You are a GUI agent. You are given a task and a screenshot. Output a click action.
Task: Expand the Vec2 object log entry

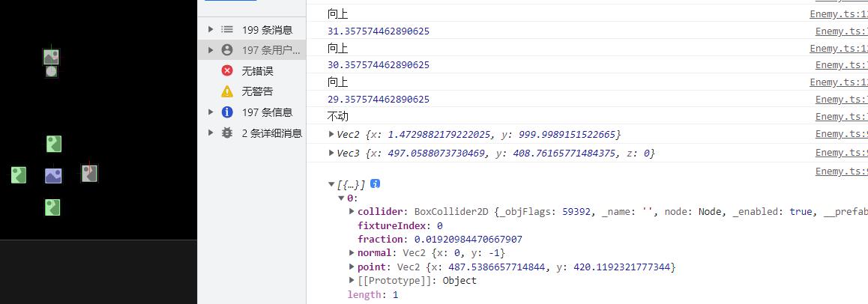pyautogui.click(x=331, y=134)
